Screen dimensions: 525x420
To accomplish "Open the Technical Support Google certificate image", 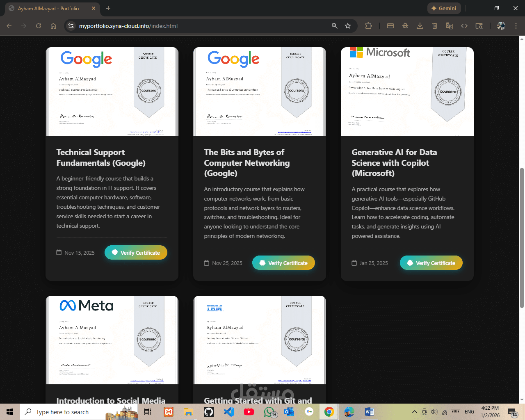I will click(112, 91).
